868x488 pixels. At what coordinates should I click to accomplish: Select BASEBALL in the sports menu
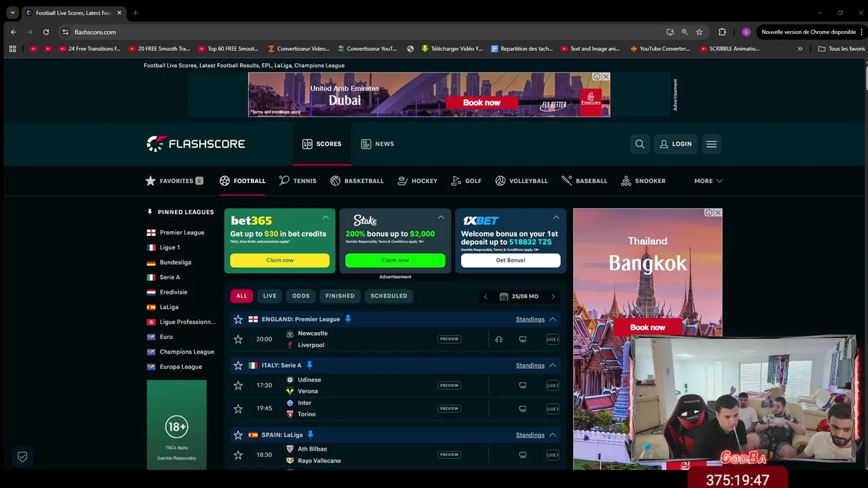[x=585, y=181]
